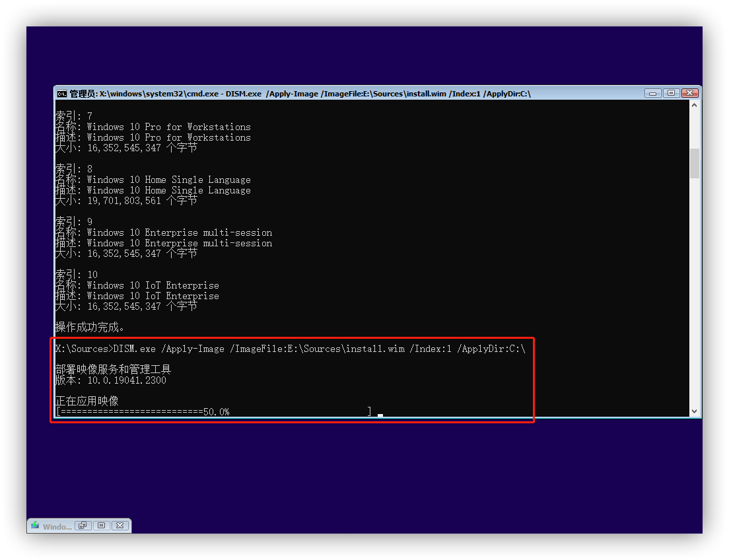Image resolution: width=729 pixels, height=560 pixels.
Task: Click the line 索引: 10
Action: point(77,275)
